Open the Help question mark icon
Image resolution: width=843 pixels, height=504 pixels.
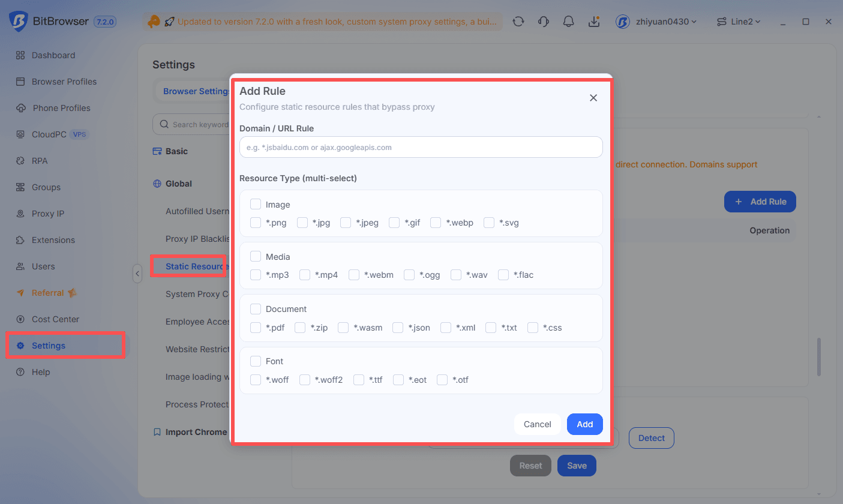tap(20, 372)
